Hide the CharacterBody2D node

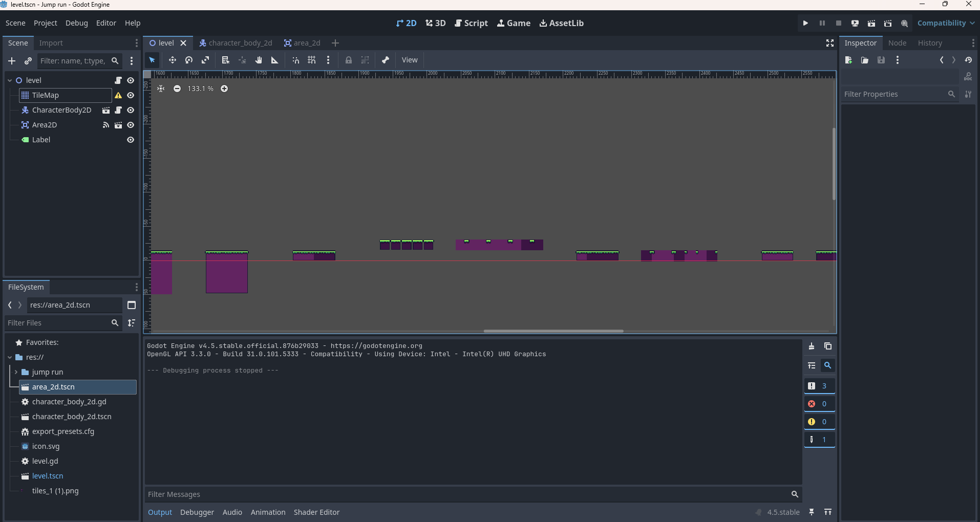click(131, 110)
